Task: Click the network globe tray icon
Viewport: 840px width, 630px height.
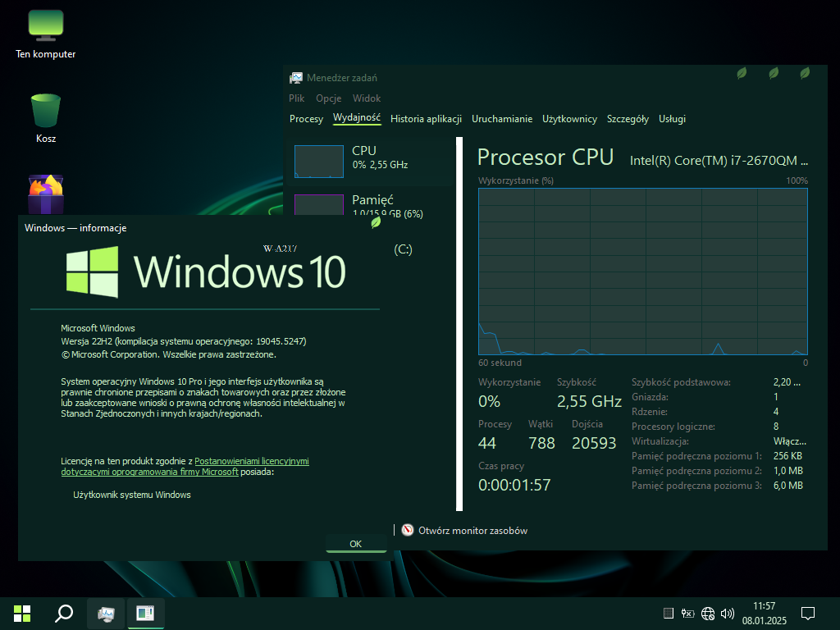Action: (708, 614)
